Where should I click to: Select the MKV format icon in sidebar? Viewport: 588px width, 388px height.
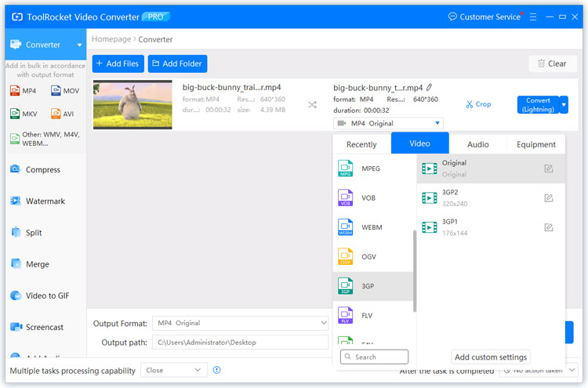tap(15, 114)
